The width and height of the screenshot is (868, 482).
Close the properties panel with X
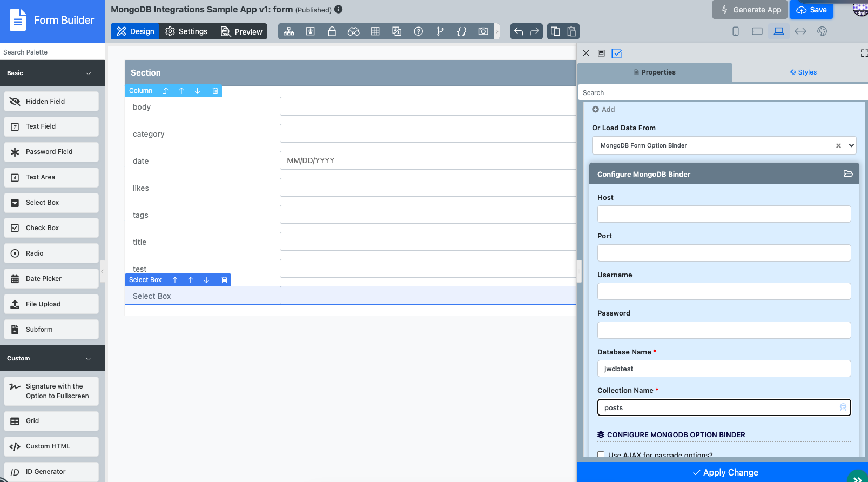tap(586, 53)
